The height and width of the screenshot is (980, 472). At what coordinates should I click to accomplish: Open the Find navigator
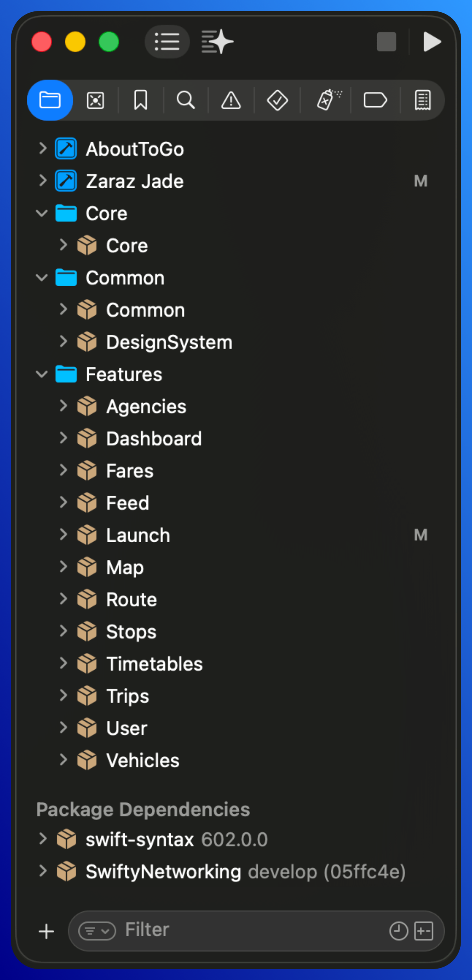186,100
